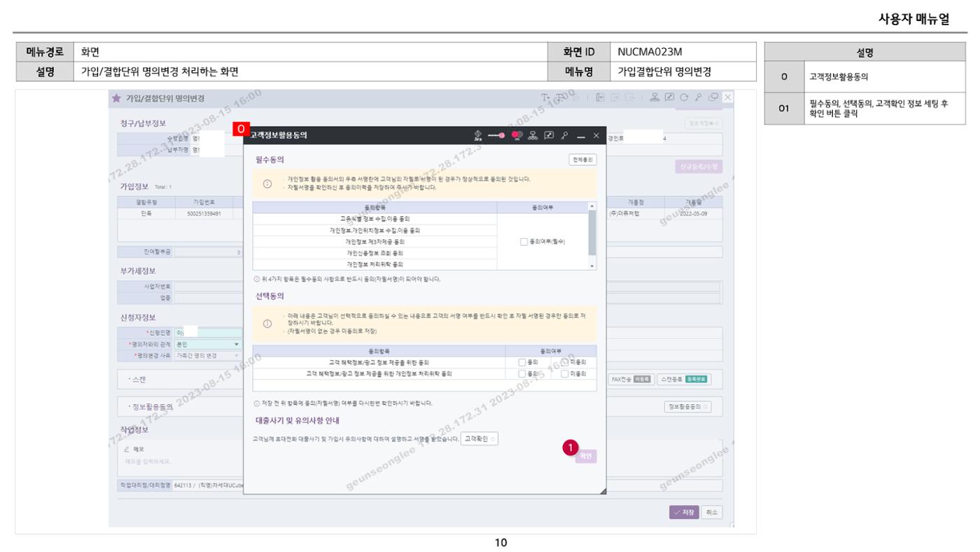Open the 명의자와의 관계 dropdown showing 본인

click(x=208, y=344)
